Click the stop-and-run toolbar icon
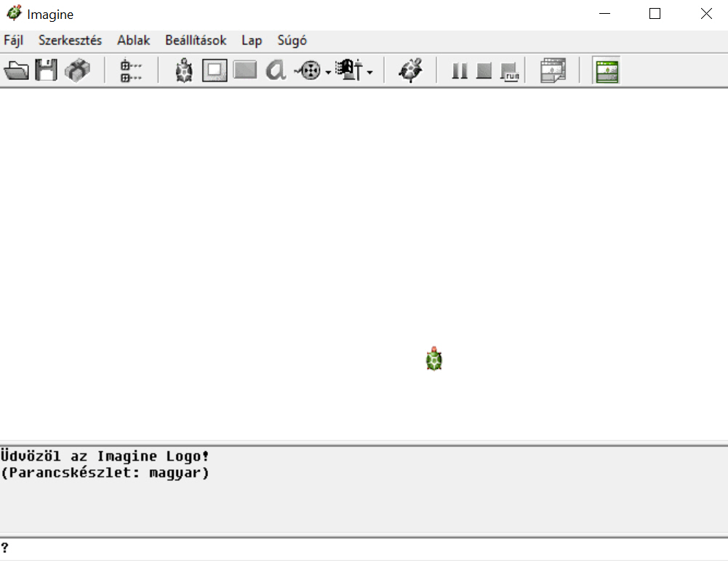 pyautogui.click(x=510, y=72)
